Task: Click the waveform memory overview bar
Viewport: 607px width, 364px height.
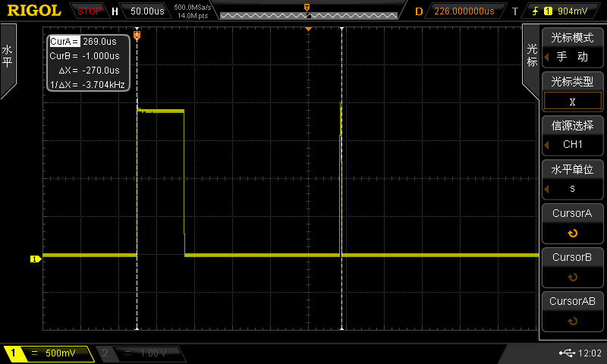Action: pos(307,14)
